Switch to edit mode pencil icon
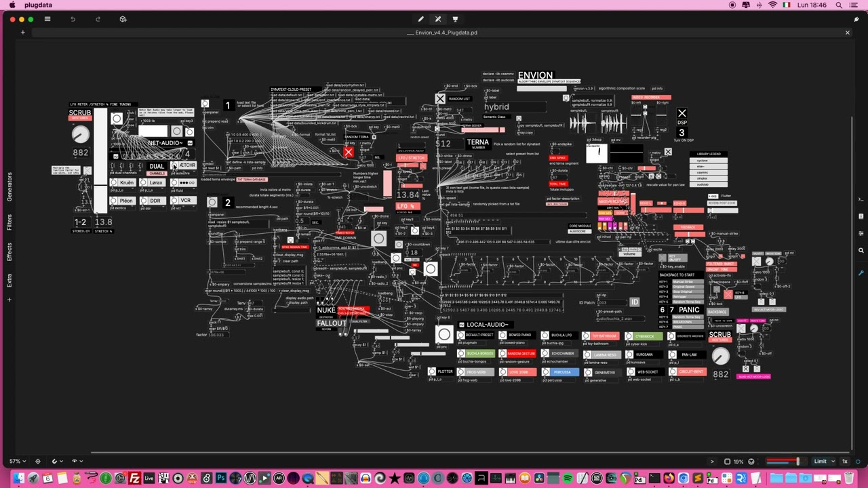This screenshot has width=868, height=488. tap(420, 19)
